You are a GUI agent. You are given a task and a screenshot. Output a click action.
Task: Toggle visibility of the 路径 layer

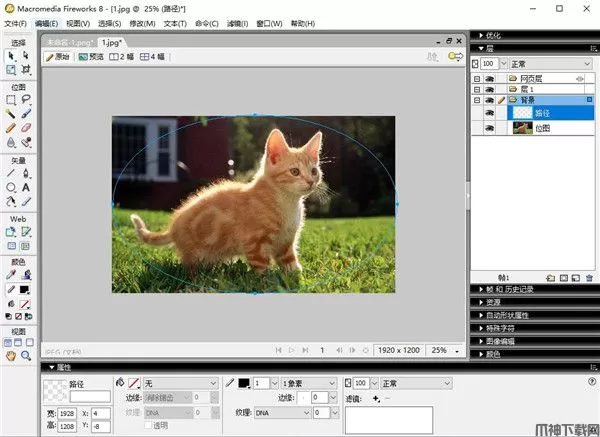coord(491,114)
